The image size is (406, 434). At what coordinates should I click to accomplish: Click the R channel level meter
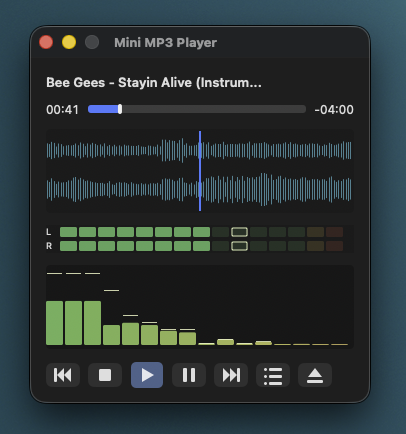[201, 246]
